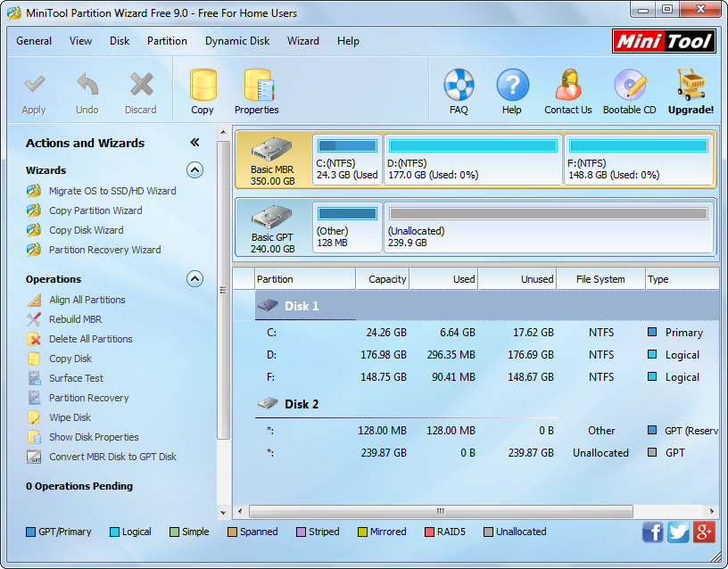Select the D:(NTFS) 177.0 GB partition block
The image size is (728, 569).
tap(473, 160)
